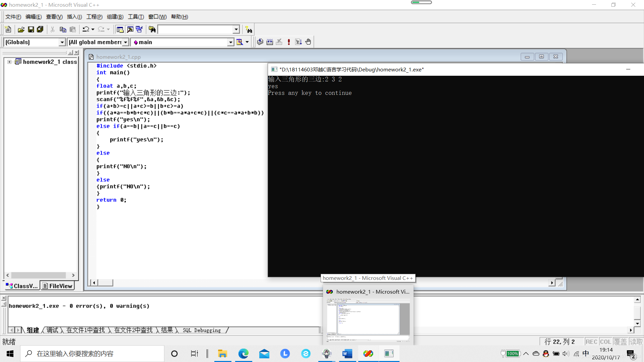Open the 编辑(E) menu
This screenshot has width=644, height=362.
tap(34, 17)
